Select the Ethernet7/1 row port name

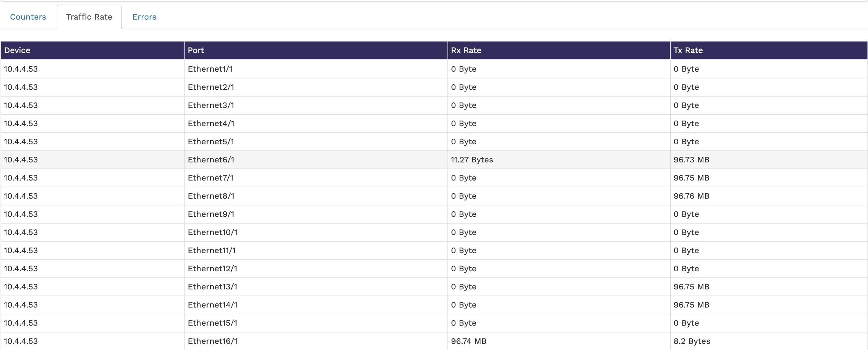pyautogui.click(x=211, y=178)
